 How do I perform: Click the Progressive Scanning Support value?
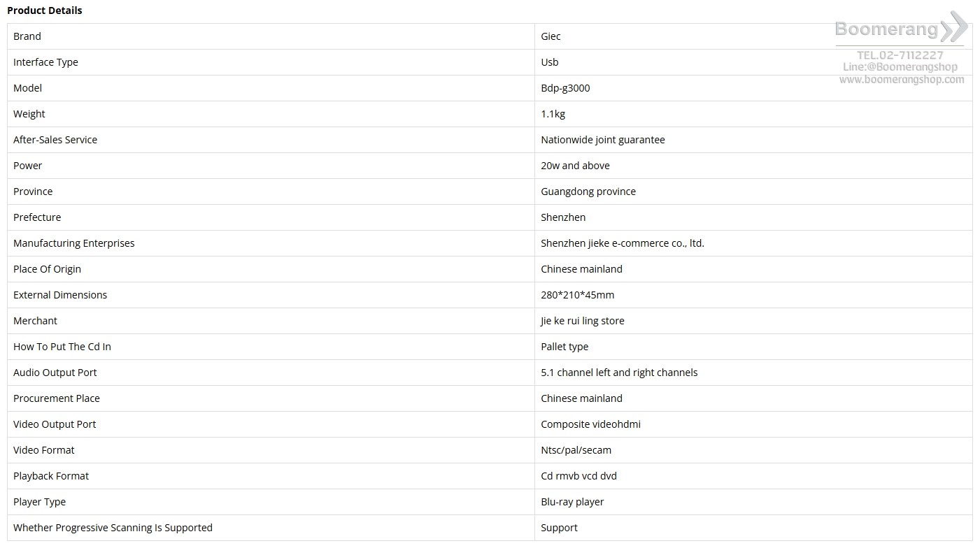[x=559, y=528]
